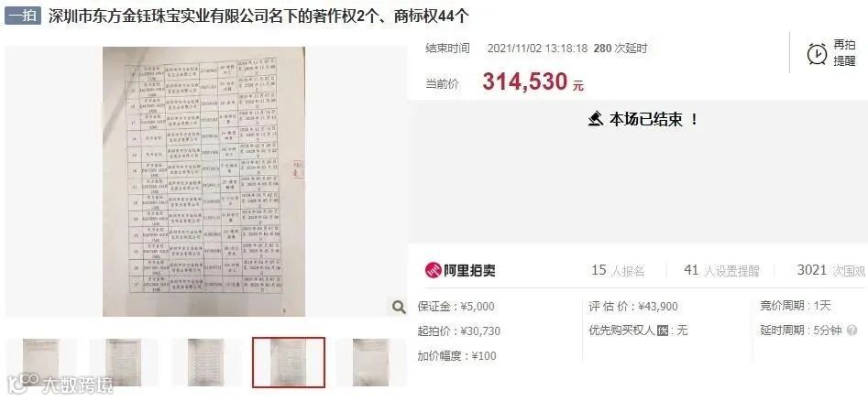
Task: Click the 阿里拍卖 logo
Action: (460, 270)
